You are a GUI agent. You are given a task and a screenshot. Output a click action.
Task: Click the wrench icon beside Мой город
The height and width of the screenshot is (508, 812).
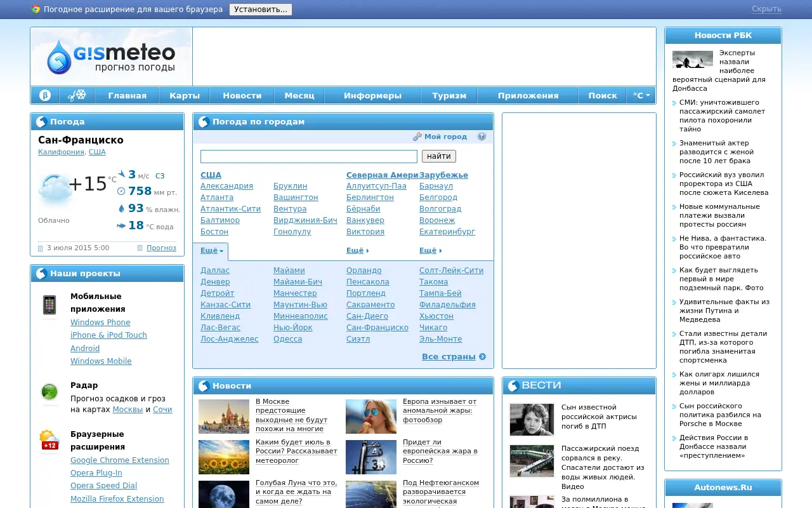click(417, 137)
